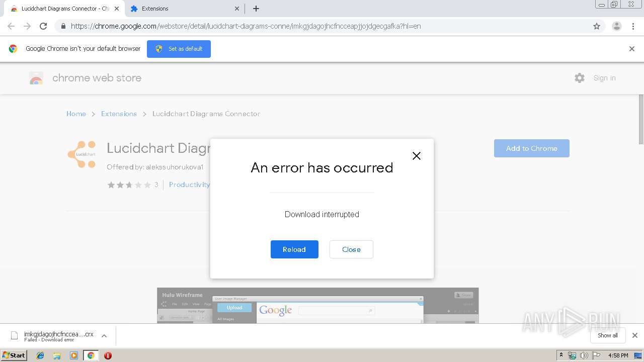The width and height of the screenshot is (644, 362).
Task: Open Chrome profile avatar menu
Action: tap(617, 26)
